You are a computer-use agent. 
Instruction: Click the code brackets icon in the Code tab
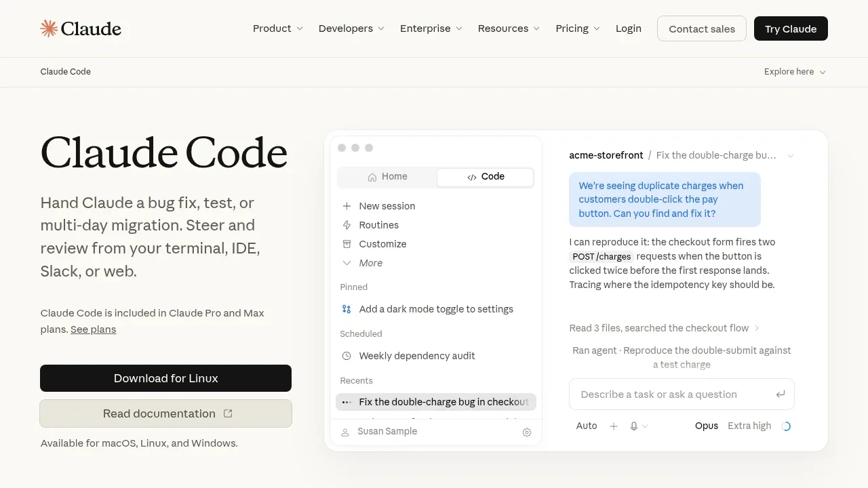coord(472,178)
